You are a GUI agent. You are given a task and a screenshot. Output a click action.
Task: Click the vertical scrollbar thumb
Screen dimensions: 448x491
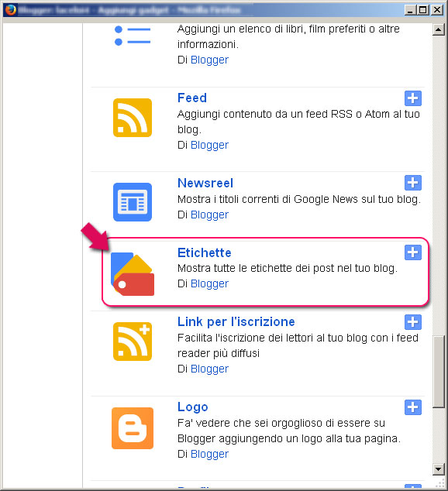[x=439, y=372]
